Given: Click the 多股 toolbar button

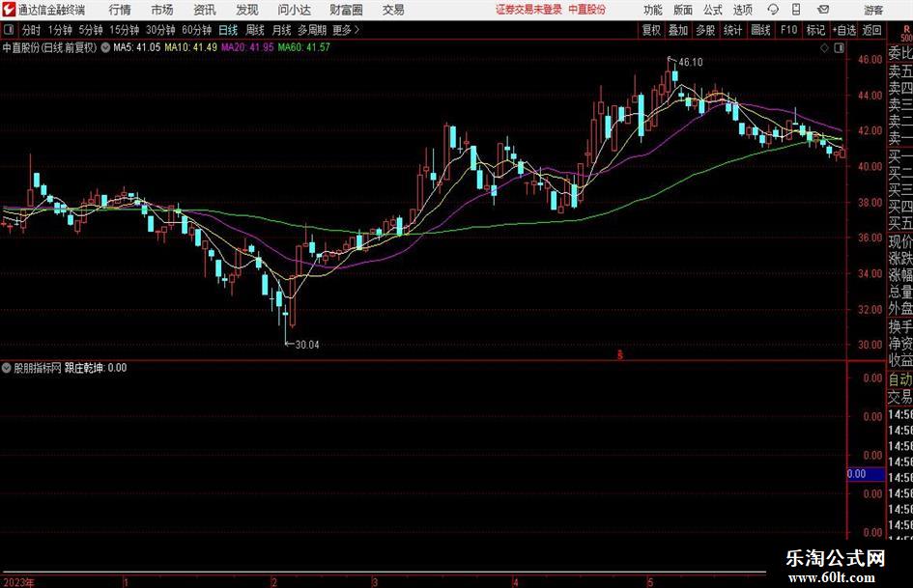Looking at the screenshot, I should tap(705, 30).
